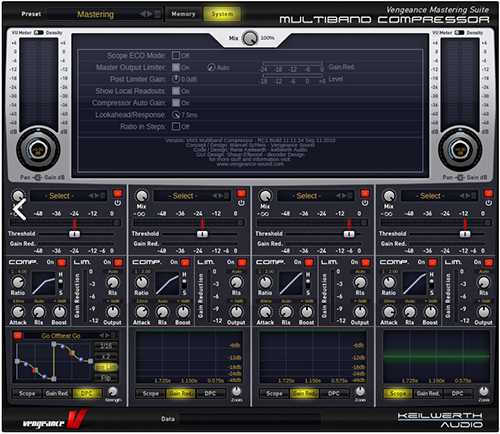Flip the left VU Meter/Density switch
The width and height of the screenshot is (500, 434).
coord(39,32)
